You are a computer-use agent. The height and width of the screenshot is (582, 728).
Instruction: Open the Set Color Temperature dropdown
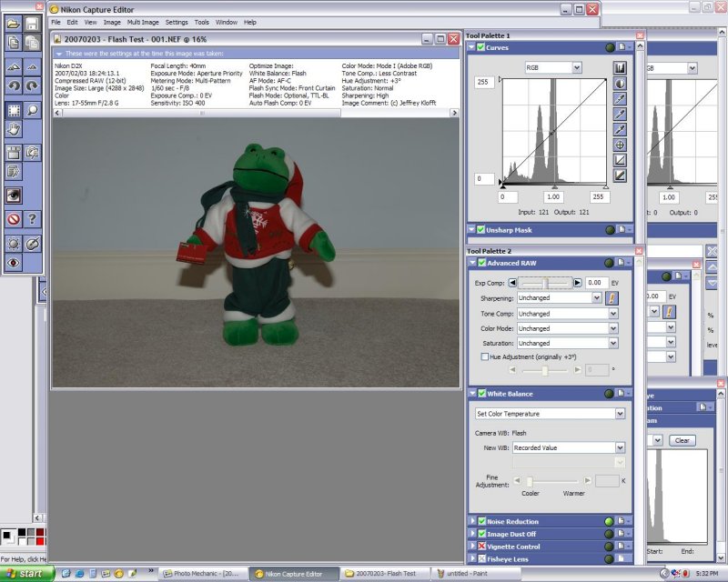pyautogui.click(x=620, y=414)
